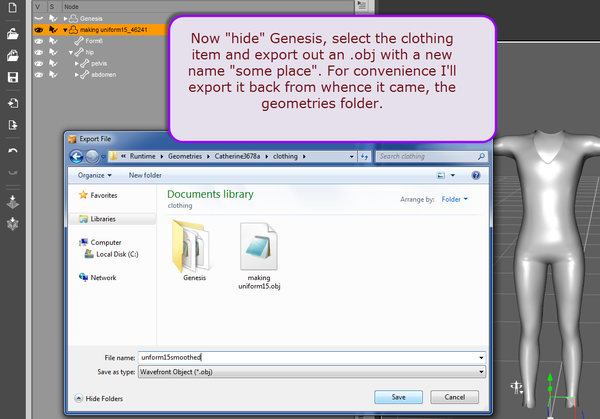Click the search magnifier in Search clothing box
This screenshot has height=419, width=600.
click(x=481, y=157)
